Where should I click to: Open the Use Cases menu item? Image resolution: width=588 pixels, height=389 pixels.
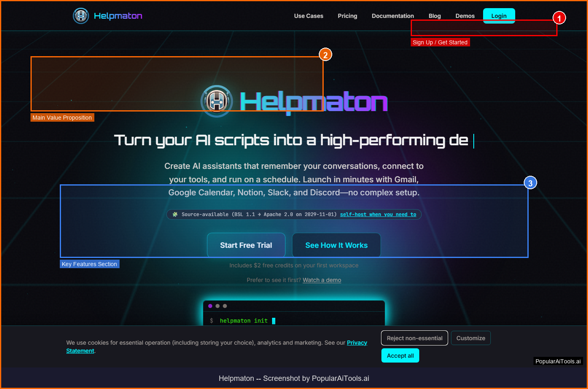tap(309, 16)
